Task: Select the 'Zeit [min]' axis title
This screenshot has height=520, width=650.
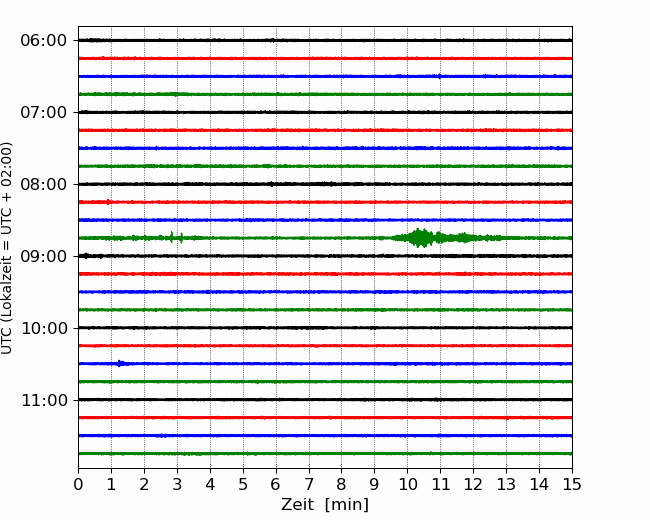Action: point(325,505)
